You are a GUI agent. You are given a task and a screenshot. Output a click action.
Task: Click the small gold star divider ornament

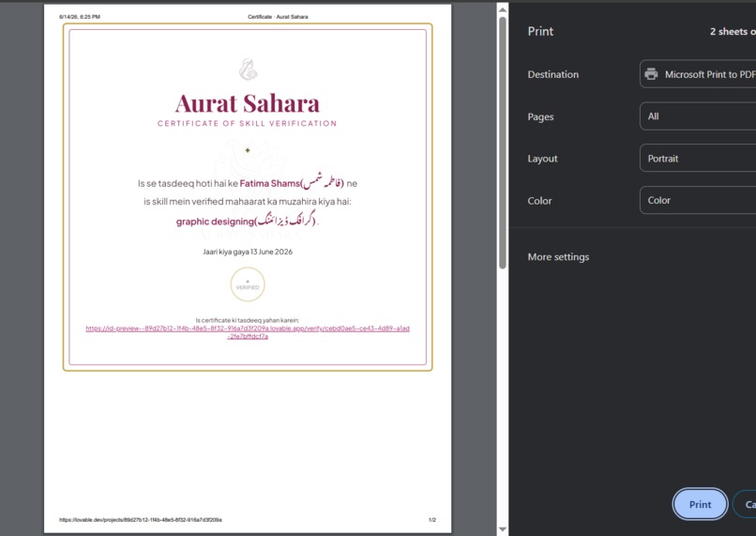pos(248,150)
